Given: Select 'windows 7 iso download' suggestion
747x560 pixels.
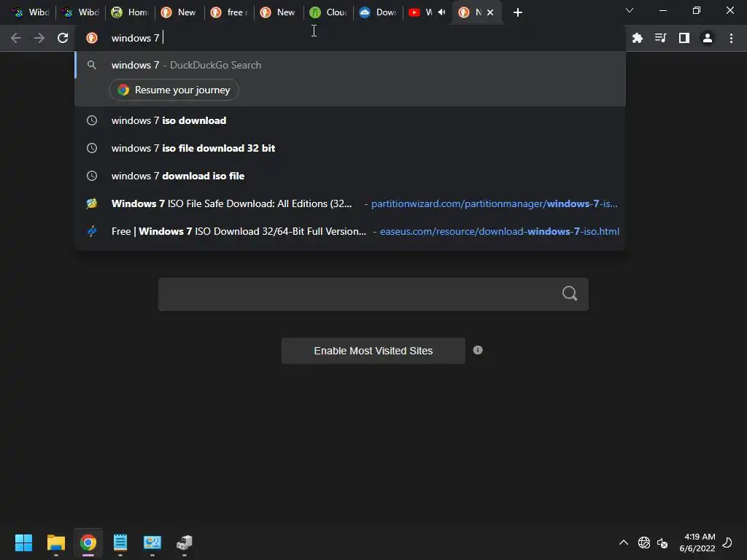Looking at the screenshot, I should [350, 120].
